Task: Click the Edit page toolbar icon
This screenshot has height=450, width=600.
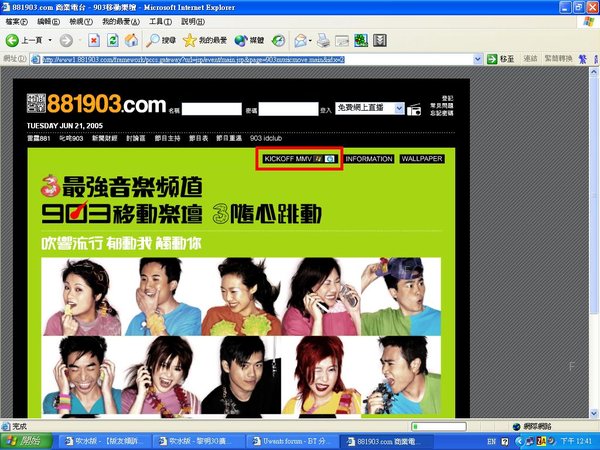Action: pos(342,40)
